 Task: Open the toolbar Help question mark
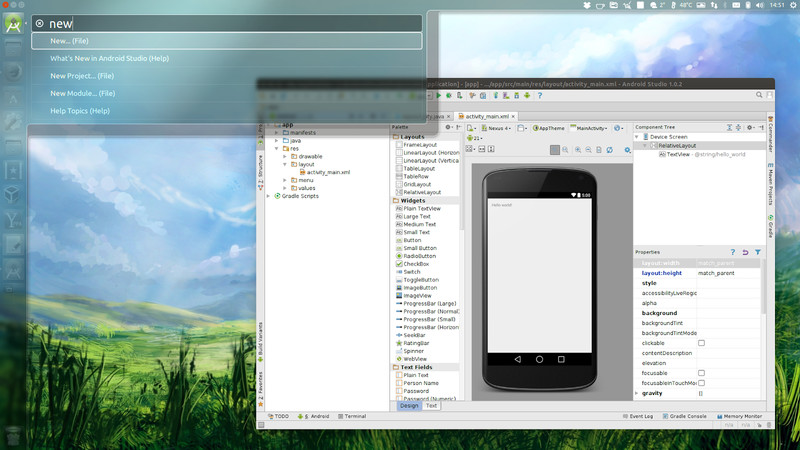point(540,95)
